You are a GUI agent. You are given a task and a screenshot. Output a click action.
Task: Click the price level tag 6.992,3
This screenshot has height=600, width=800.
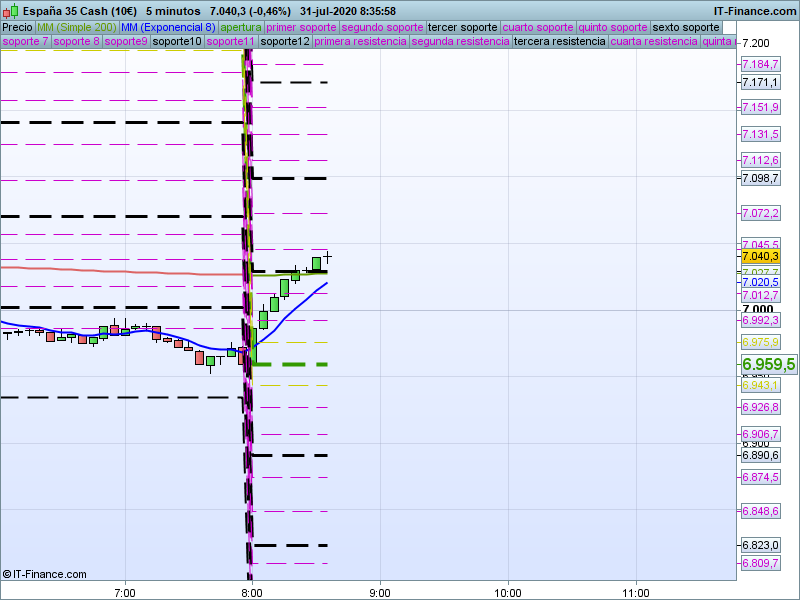[761, 320]
